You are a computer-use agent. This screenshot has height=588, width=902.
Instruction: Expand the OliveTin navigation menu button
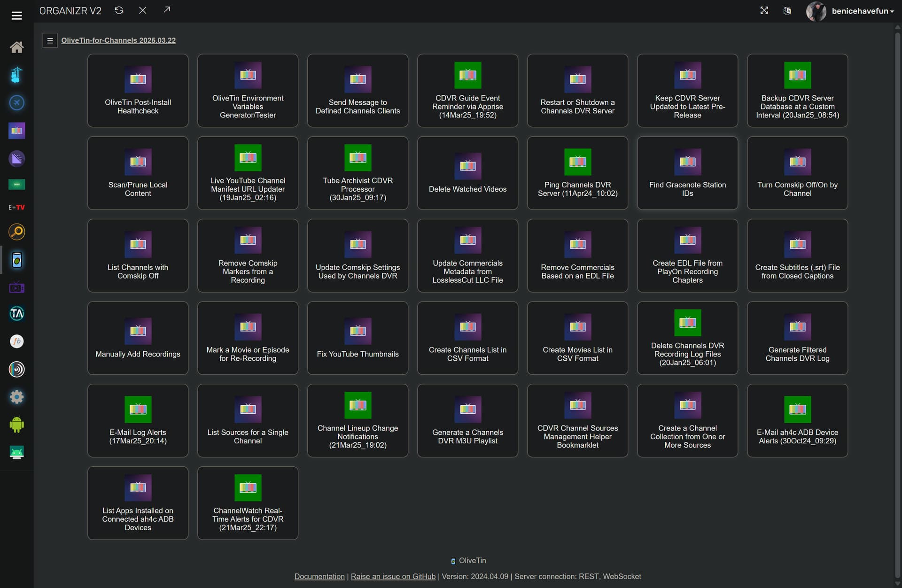point(50,40)
